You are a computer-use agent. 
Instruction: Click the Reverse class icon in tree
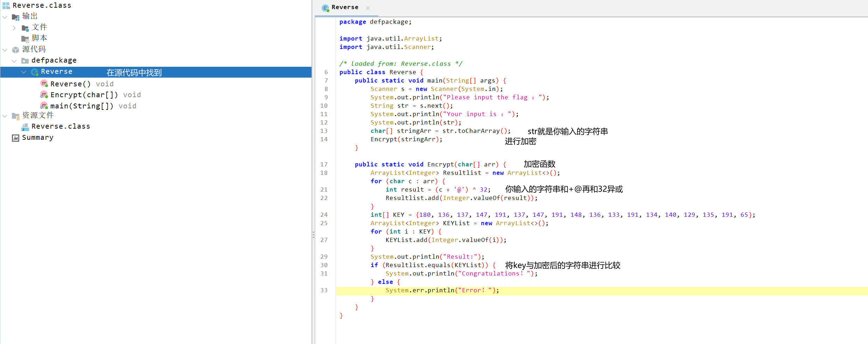point(34,72)
